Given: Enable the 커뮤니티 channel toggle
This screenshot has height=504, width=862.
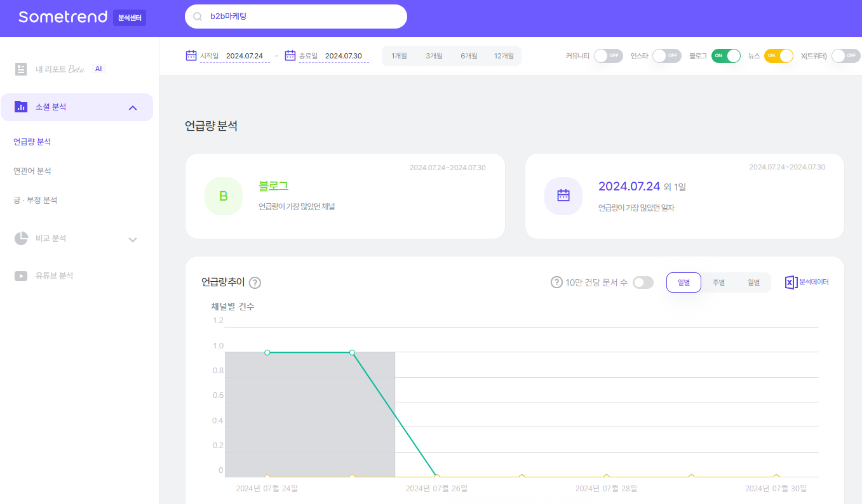Looking at the screenshot, I should pos(608,56).
